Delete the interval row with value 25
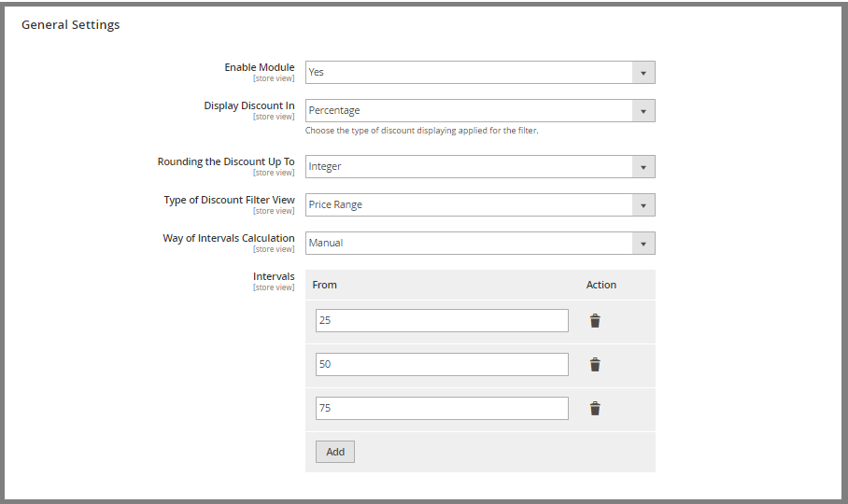 click(x=595, y=321)
